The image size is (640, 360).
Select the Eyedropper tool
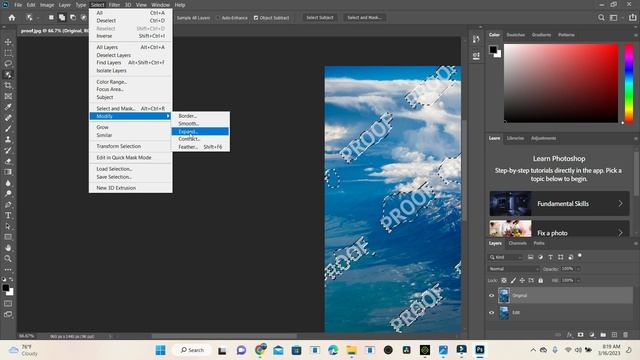(8, 107)
